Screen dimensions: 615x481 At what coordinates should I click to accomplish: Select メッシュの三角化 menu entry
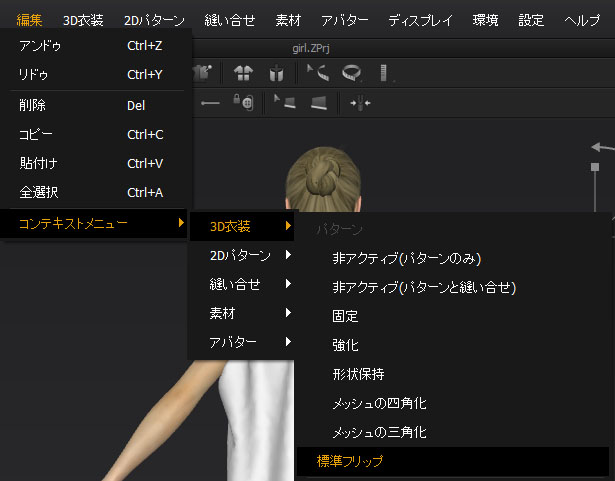(453, 432)
